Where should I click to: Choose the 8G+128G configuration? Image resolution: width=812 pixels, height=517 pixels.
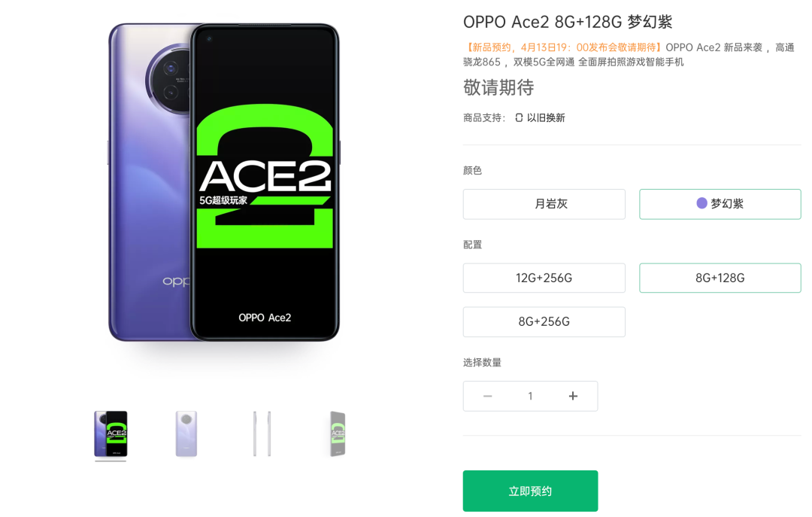coord(720,278)
